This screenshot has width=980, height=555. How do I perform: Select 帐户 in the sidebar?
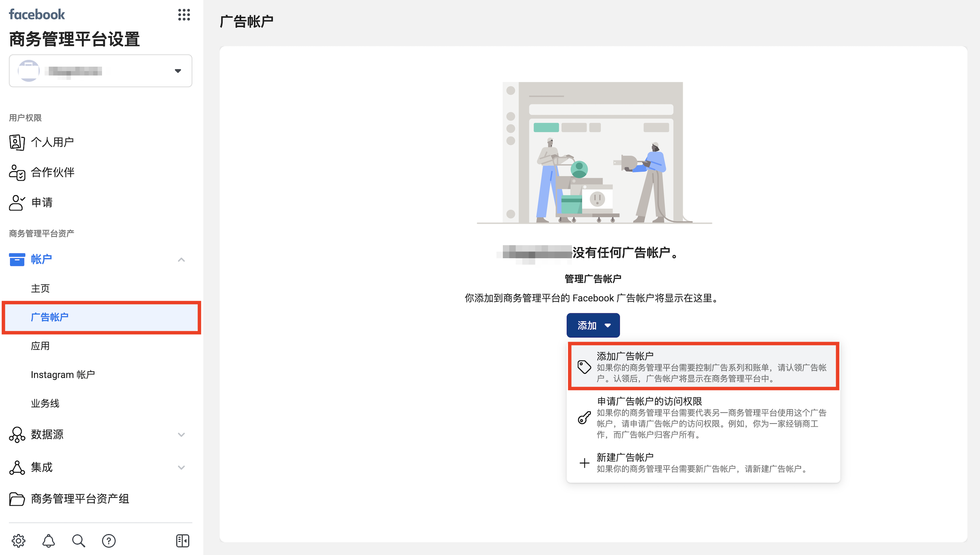(41, 259)
